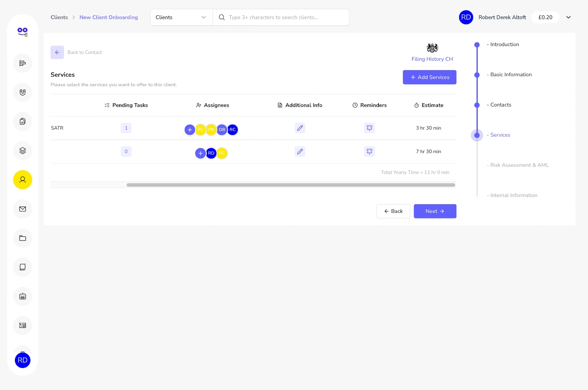Open the magnet icon in sidebar
This screenshot has width=588, height=390.
(23, 92)
